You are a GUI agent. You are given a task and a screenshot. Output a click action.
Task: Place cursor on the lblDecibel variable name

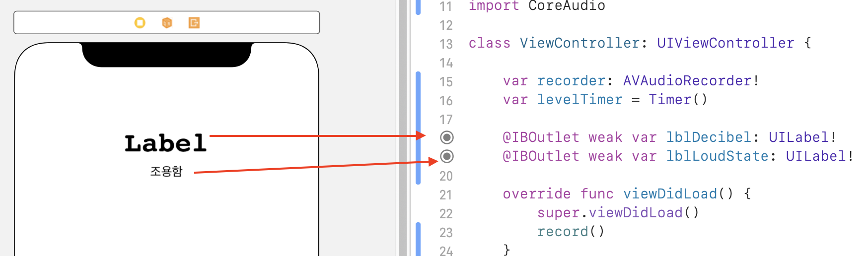coord(709,137)
